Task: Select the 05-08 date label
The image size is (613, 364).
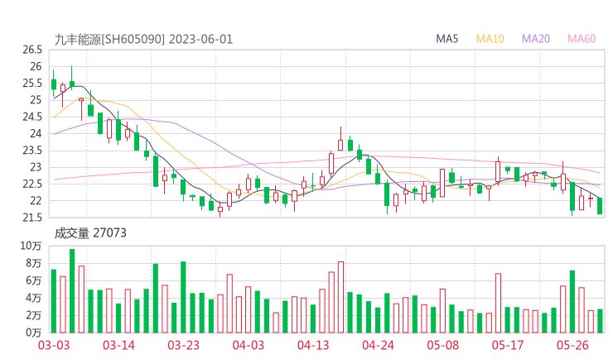Action: (x=442, y=345)
